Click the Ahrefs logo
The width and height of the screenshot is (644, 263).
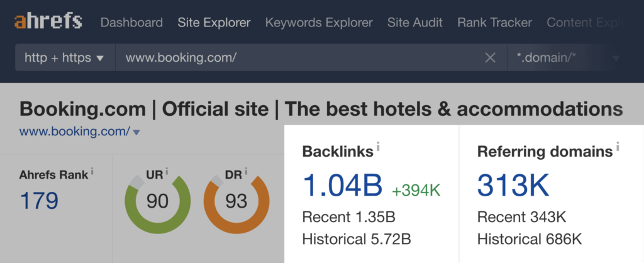tap(48, 22)
